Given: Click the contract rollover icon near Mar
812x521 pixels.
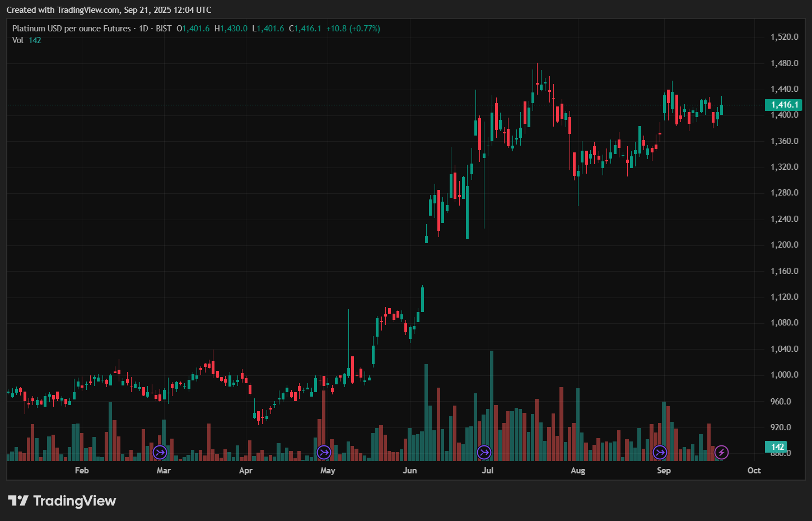Looking at the screenshot, I should tap(160, 452).
